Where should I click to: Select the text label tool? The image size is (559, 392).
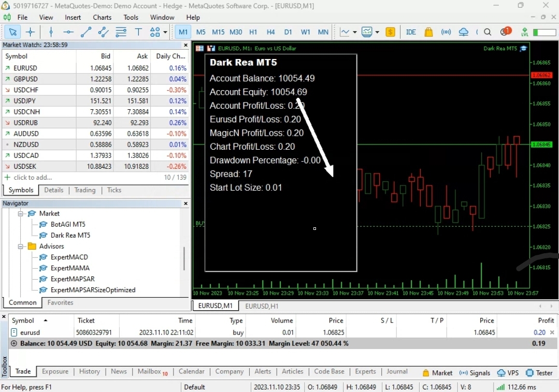pyautogui.click(x=138, y=32)
